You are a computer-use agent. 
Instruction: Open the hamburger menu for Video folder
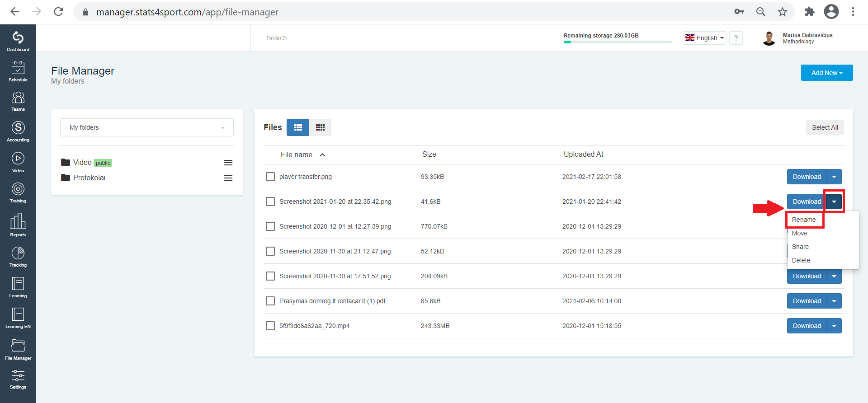228,163
